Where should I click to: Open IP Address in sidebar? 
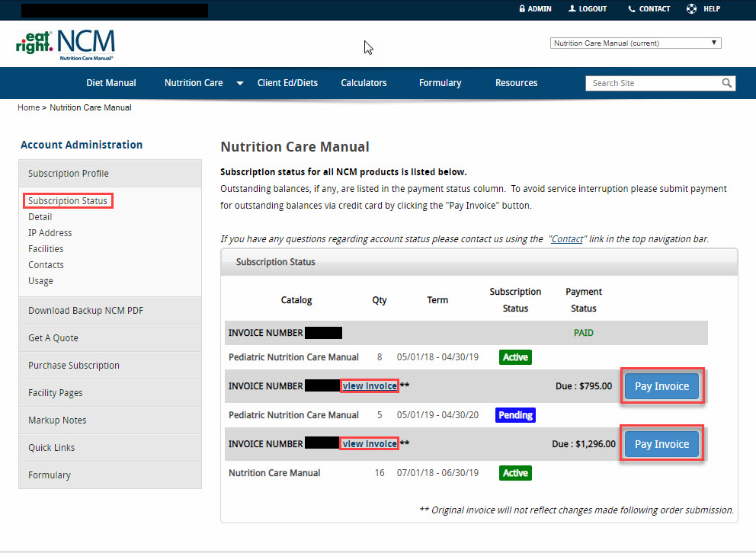pyautogui.click(x=50, y=232)
